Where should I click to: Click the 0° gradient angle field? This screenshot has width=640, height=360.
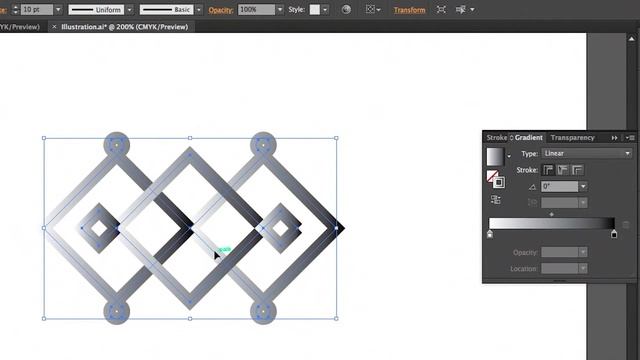(x=560, y=187)
